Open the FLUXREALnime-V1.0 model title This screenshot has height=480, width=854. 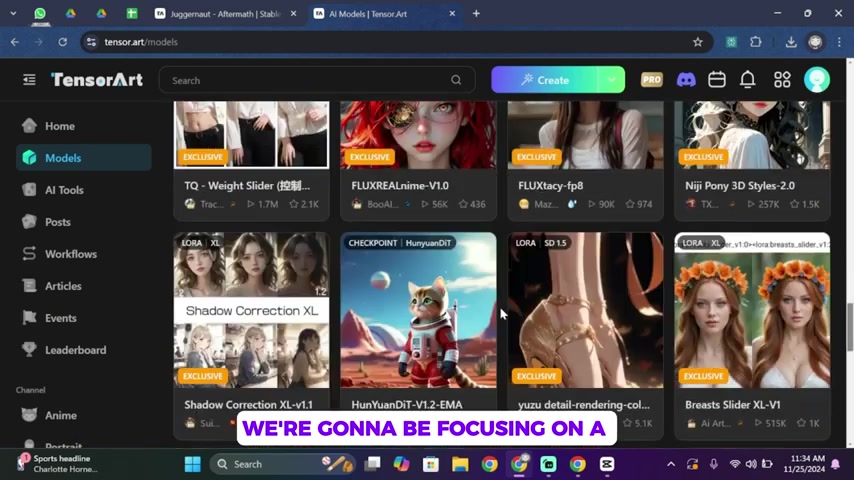(400, 186)
